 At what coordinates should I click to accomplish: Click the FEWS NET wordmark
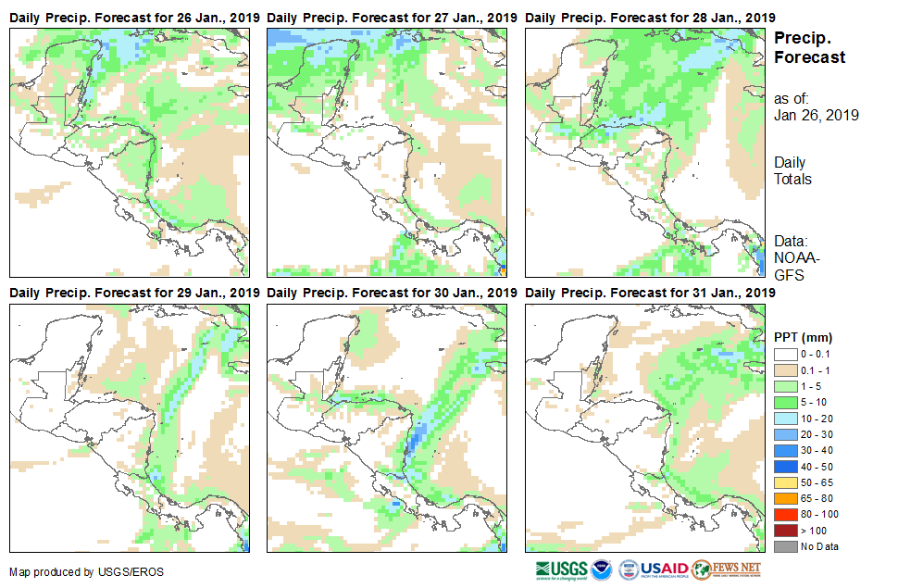point(737,568)
